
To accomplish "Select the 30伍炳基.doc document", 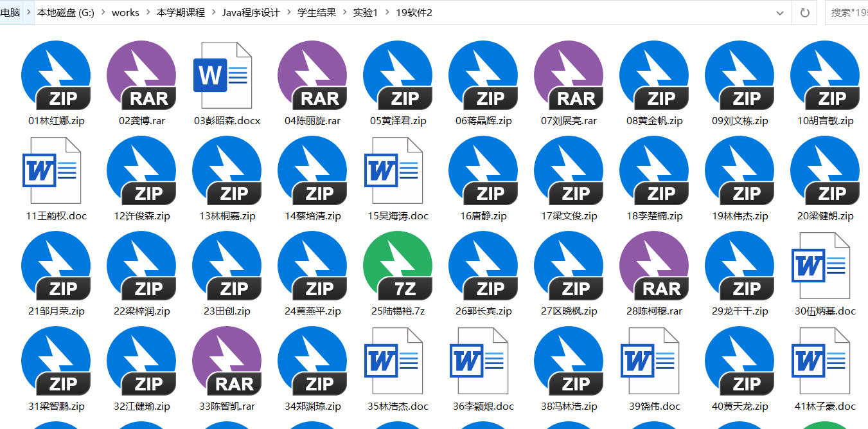I will (820, 266).
